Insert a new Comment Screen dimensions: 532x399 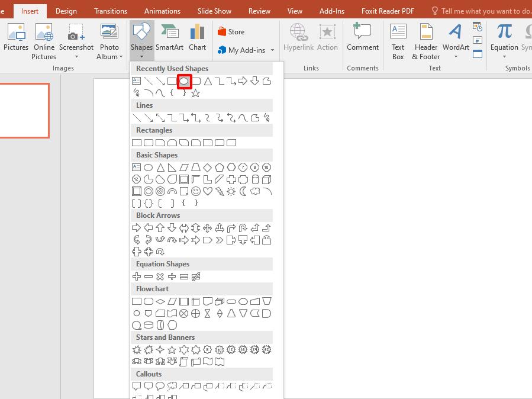coord(362,37)
